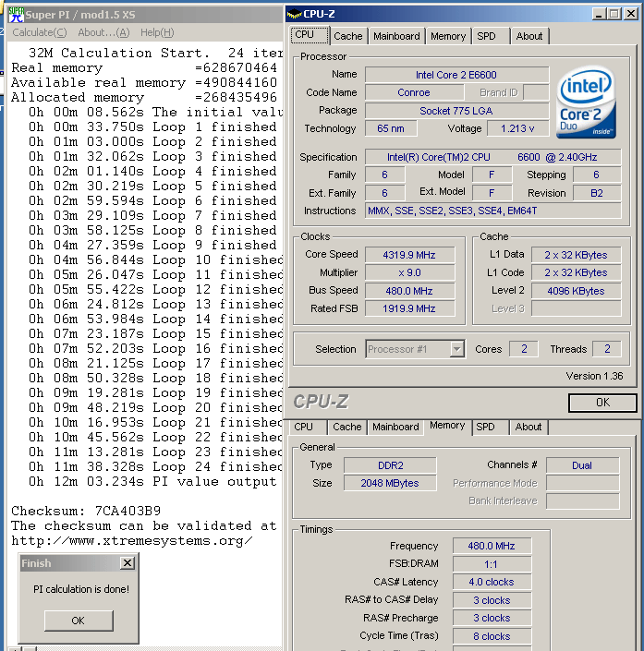Switch to Cache tab in upper CPU-Z window
The width and height of the screenshot is (644, 651).
coord(348,36)
